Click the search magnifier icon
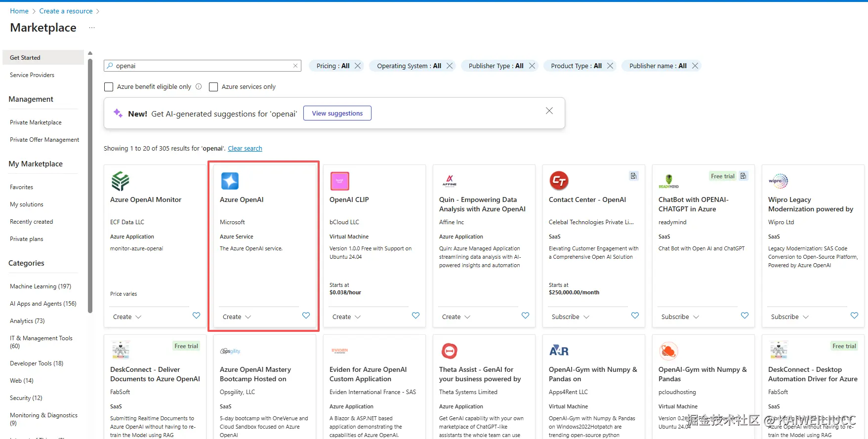The image size is (868, 439). tap(110, 66)
